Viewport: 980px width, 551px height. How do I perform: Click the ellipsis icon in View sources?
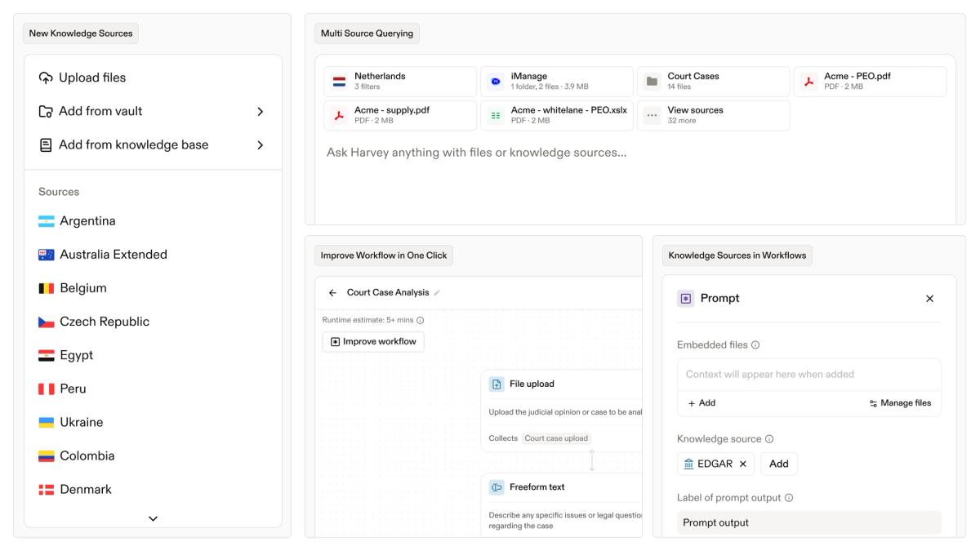click(x=651, y=115)
